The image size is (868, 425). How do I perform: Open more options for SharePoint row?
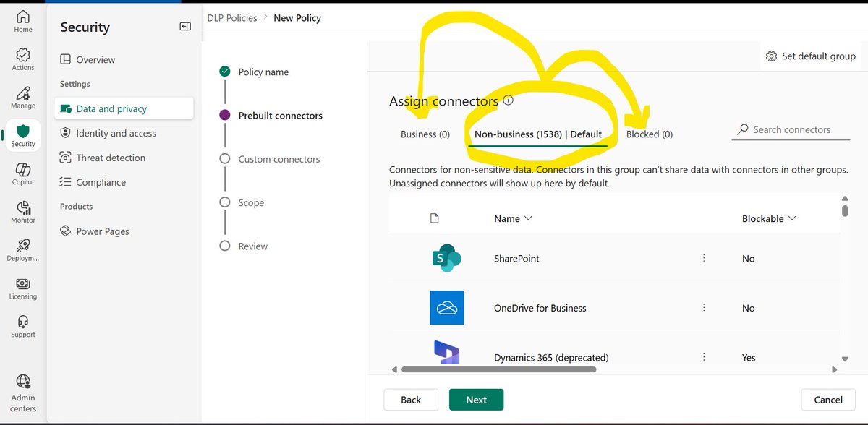pos(704,258)
